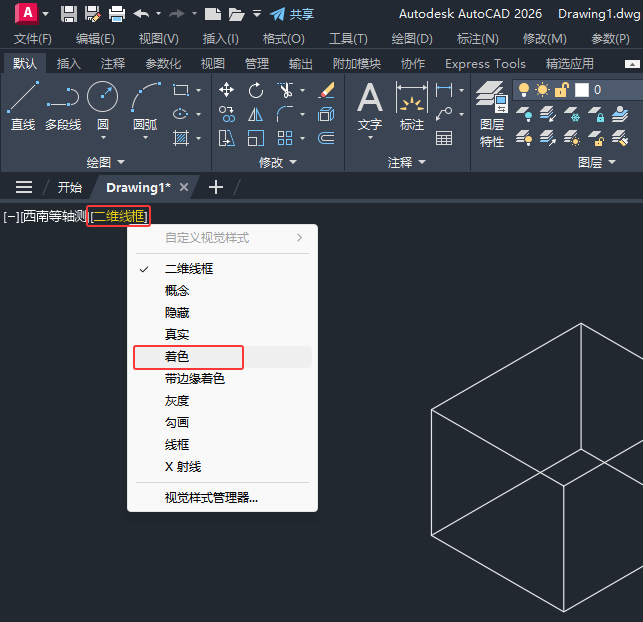Choose 真实 visual style

click(x=222, y=335)
